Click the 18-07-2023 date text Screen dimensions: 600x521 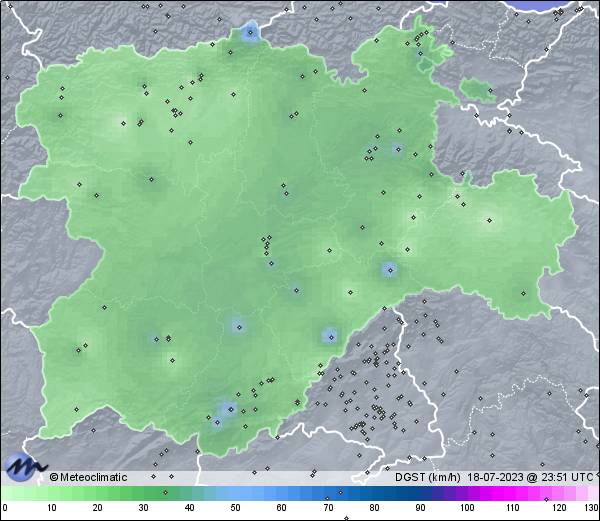click(x=496, y=477)
